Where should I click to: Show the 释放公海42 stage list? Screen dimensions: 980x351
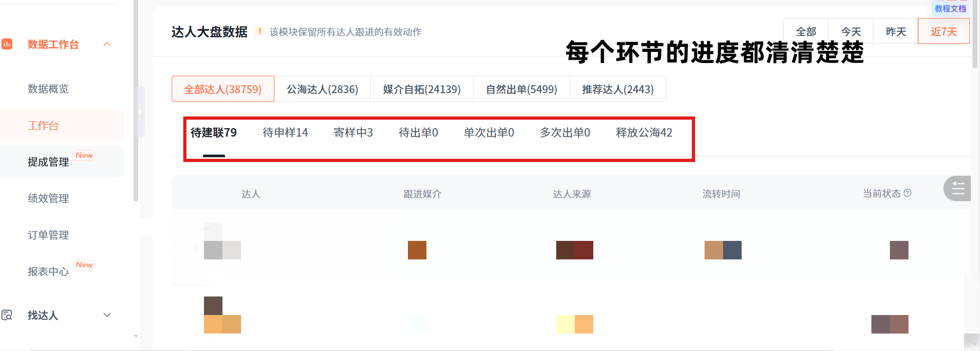tap(644, 133)
